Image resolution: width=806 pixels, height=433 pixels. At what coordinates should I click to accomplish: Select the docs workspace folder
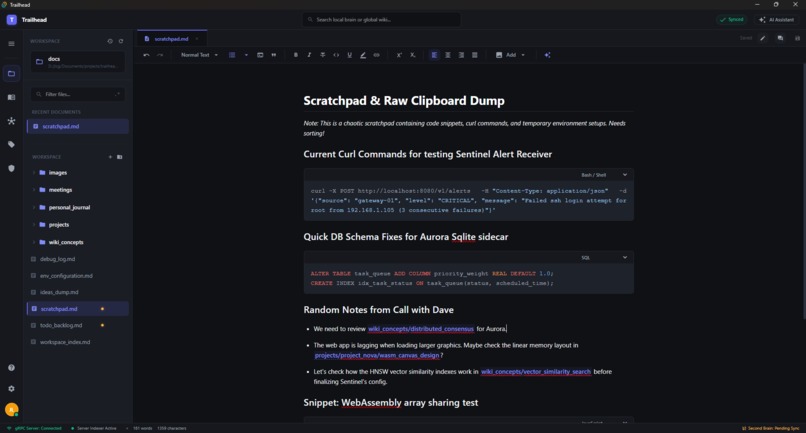coord(78,62)
